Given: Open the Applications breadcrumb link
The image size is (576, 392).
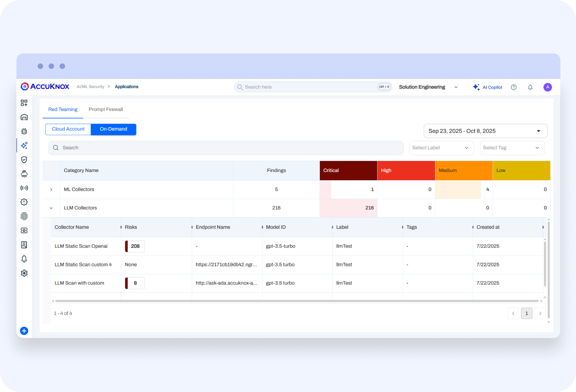Looking at the screenshot, I should (127, 87).
